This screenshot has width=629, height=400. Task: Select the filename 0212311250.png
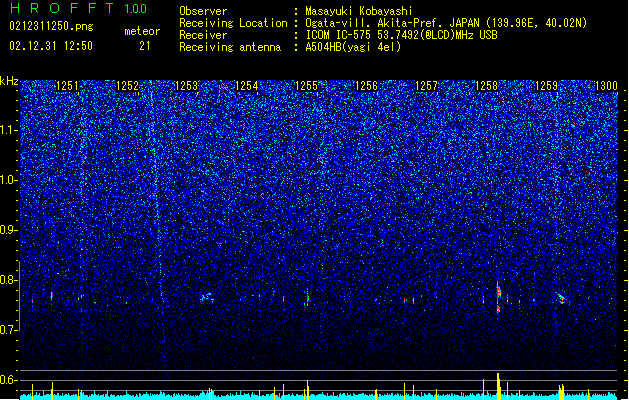coord(51,27)
